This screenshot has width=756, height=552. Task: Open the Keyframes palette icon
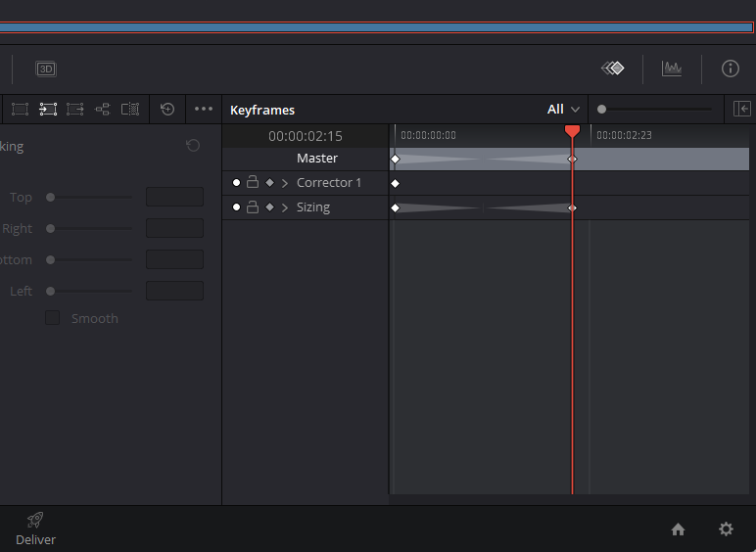click(x=612, y=69)
